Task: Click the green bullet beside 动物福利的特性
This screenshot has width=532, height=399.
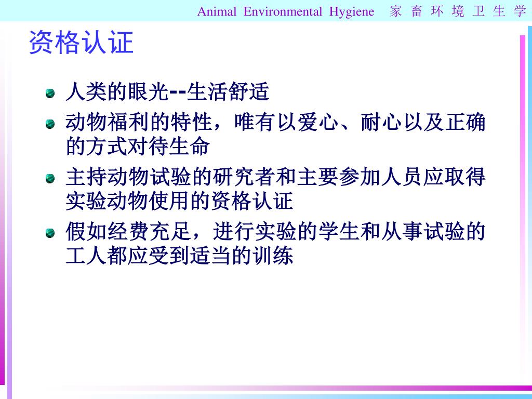Action: pos(50,124)
